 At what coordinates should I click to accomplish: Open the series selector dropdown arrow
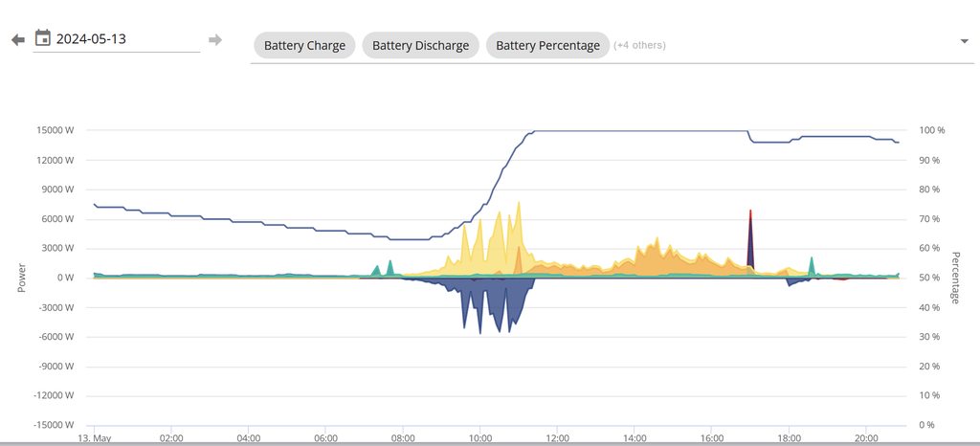[963, 42]
